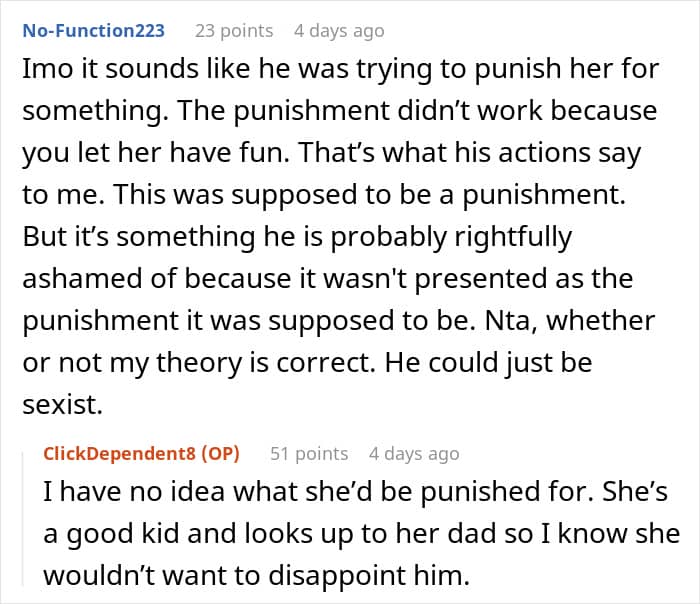Click the word 'sexist.' ending the comment
Viewport: 700px width, 604px height.
tap(62, 404)
